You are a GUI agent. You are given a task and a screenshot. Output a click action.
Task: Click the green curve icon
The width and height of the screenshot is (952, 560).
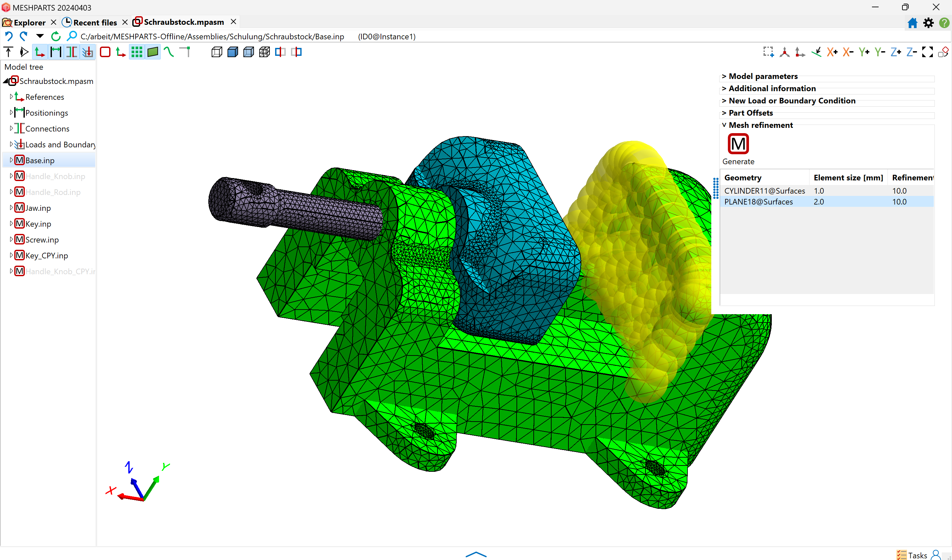[169, 52]
